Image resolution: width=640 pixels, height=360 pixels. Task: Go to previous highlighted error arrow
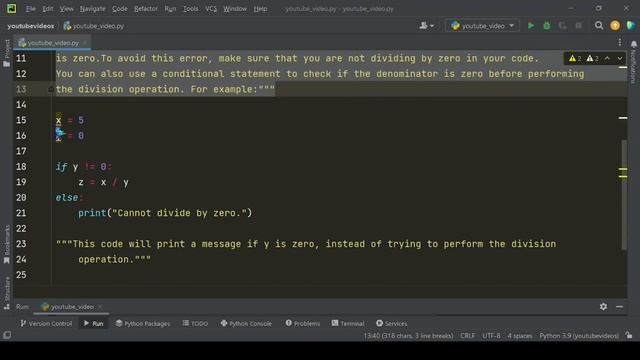tap(607, 58)
